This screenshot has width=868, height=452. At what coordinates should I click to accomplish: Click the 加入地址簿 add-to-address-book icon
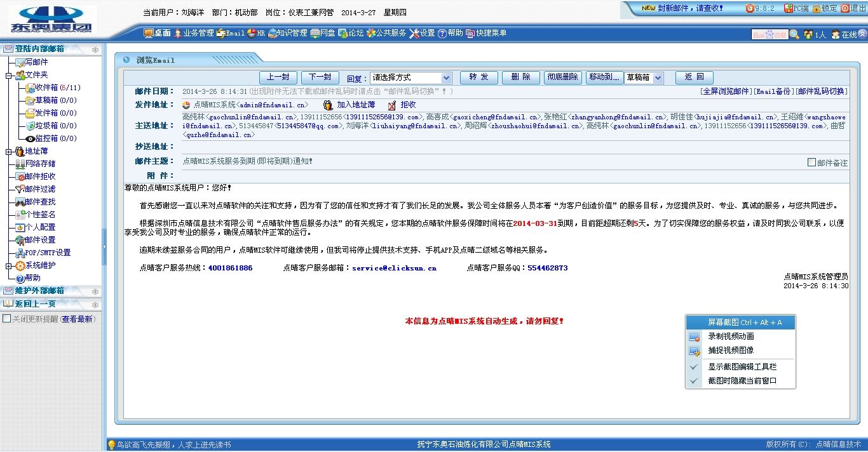click(328, 105)
